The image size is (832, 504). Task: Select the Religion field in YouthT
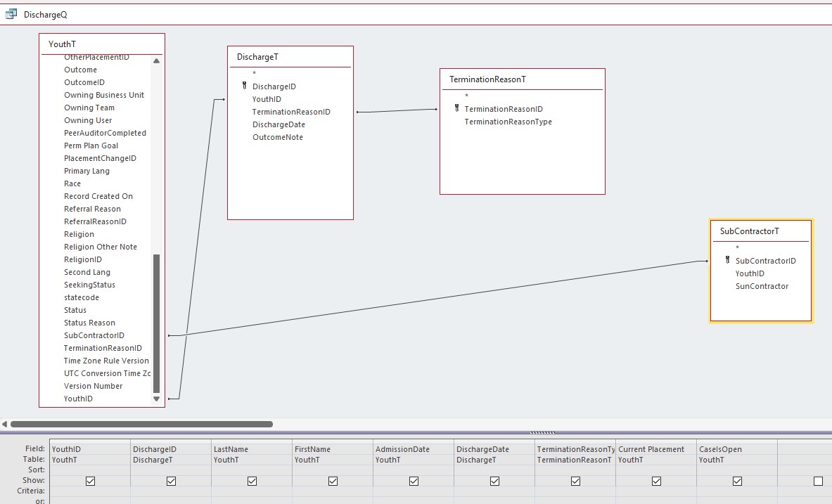(79, 234)
